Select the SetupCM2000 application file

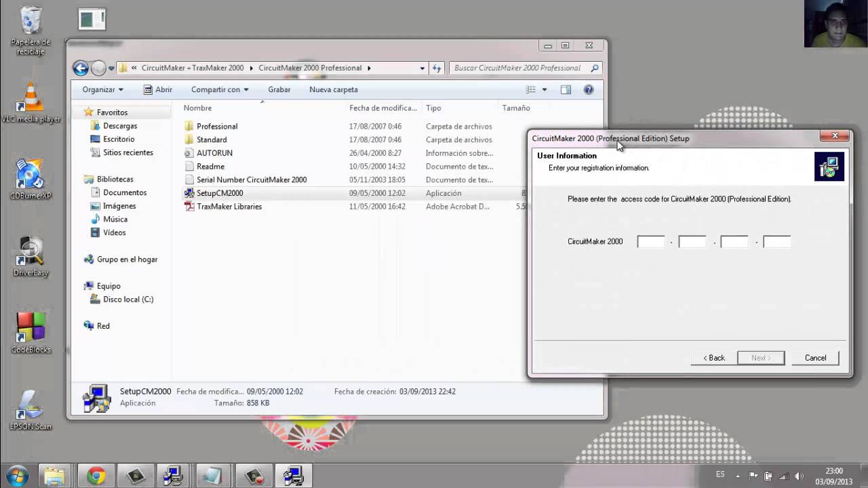tap(220, 193)
